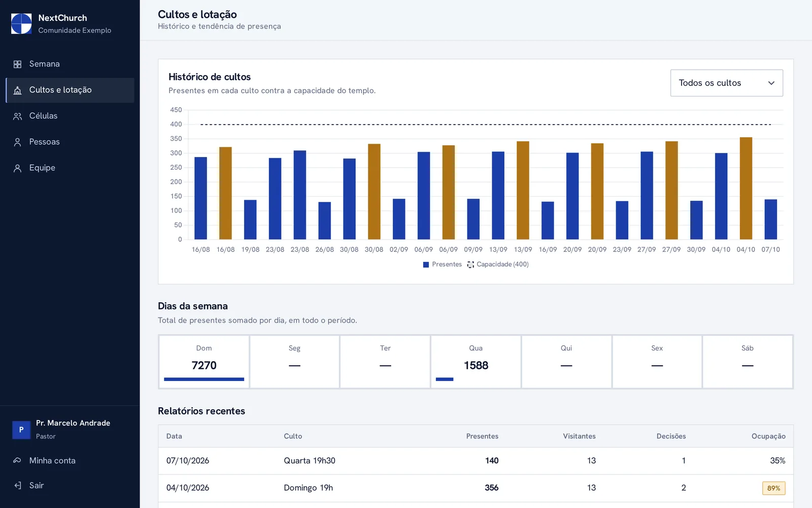
Task: Select the Dom 7270 card
Action: 204,362
